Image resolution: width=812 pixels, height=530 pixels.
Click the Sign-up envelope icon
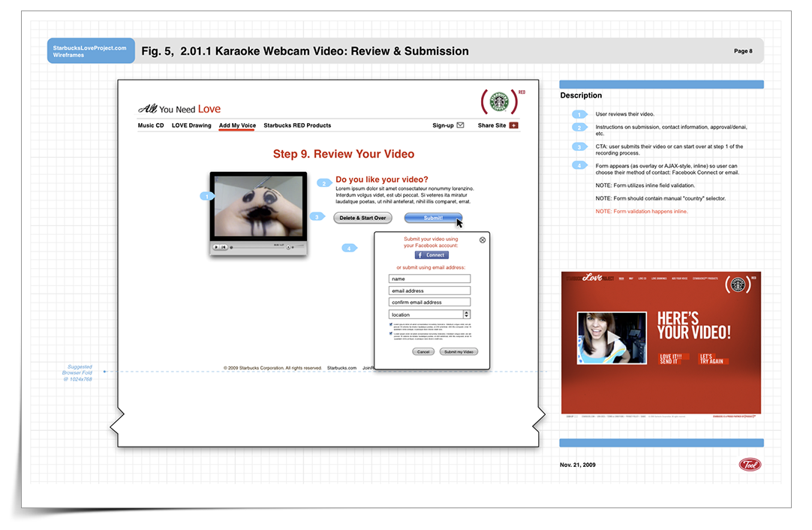[460, 125]
